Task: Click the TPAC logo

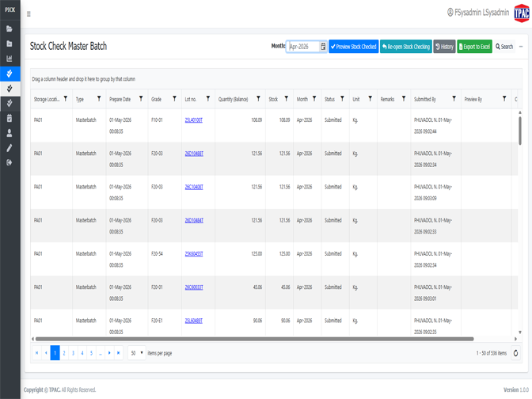Action: pos(522,13)
